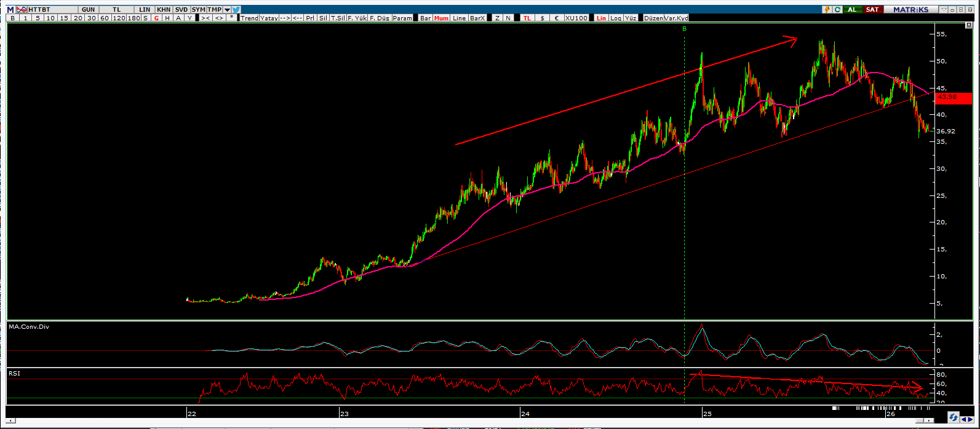Select the G daily period toggle
980x429 pixels.
[156, 18]
